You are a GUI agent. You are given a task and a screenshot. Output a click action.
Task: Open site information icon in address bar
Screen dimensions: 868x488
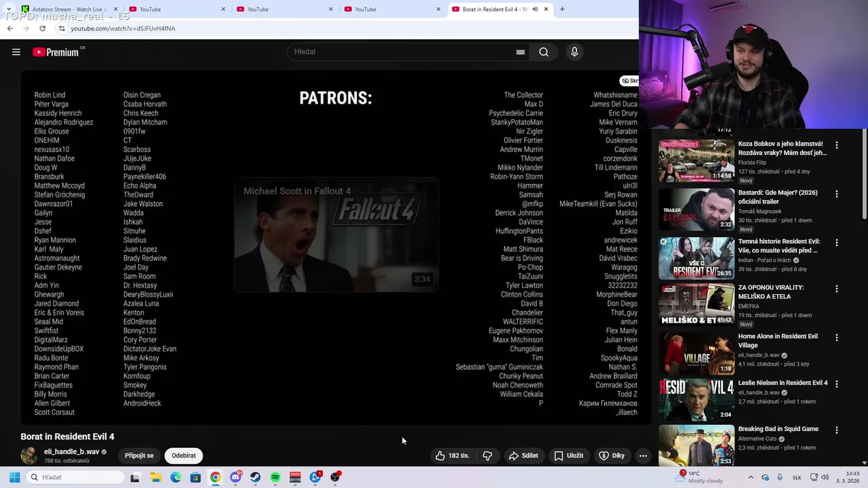point(62,28)
